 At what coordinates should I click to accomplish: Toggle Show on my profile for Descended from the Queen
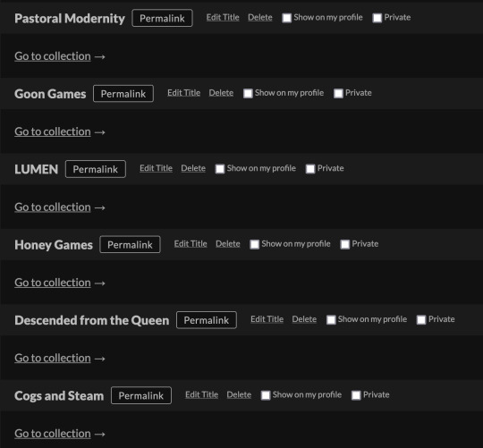(x=331, y=320)
